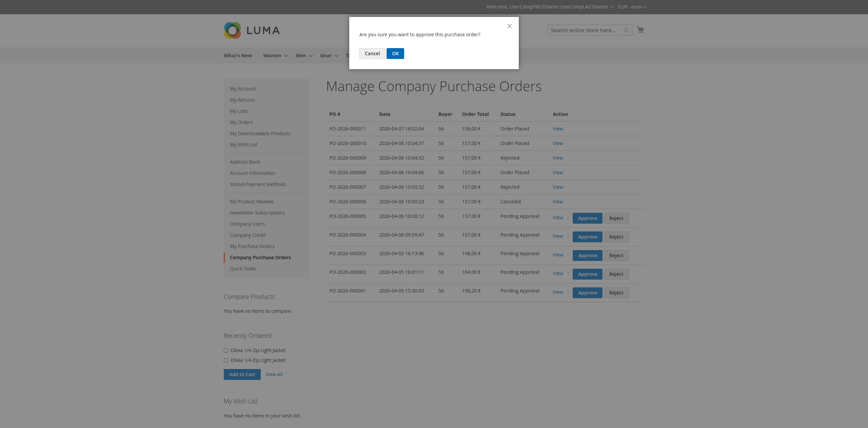868x428 pixels.
Task: Open What's New menu item
Action: click(x=237, y=56)
